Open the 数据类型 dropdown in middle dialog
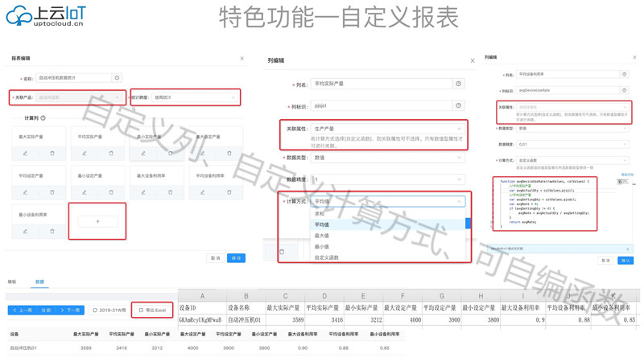The image size is (644, 362). coord(386,158)
